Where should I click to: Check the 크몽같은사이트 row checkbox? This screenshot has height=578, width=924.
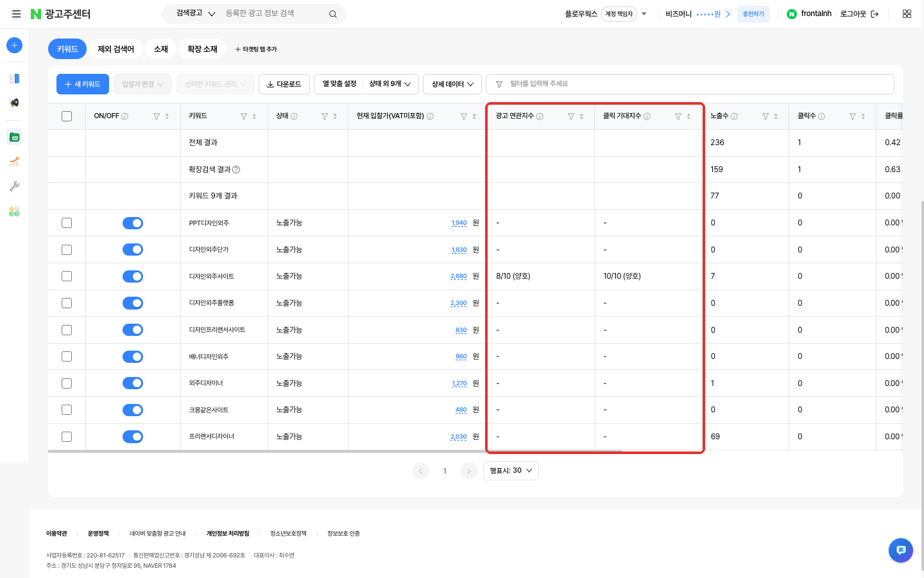coord(67,410)
